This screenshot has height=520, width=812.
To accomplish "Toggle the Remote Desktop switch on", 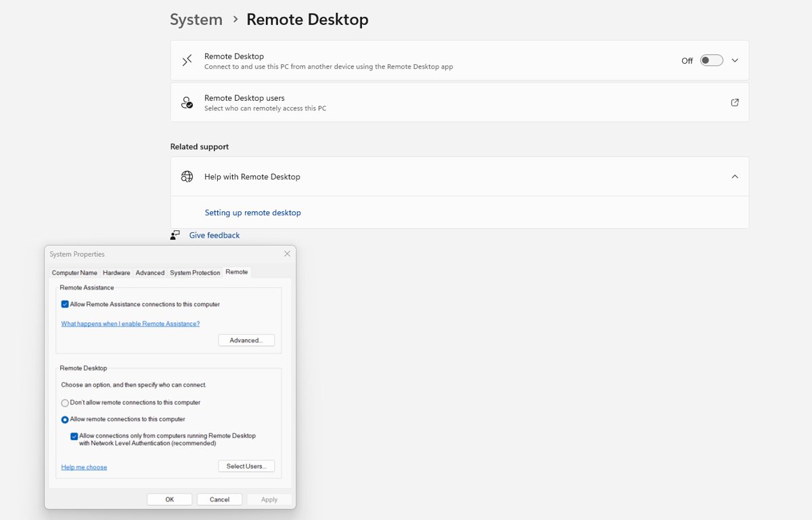I will point(711,60).
